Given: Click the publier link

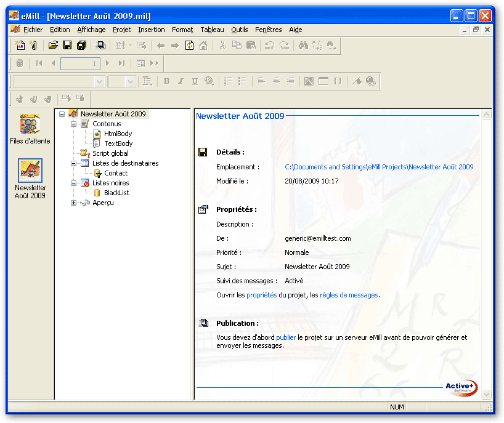Looking at the screenshot, I should 286,337.
